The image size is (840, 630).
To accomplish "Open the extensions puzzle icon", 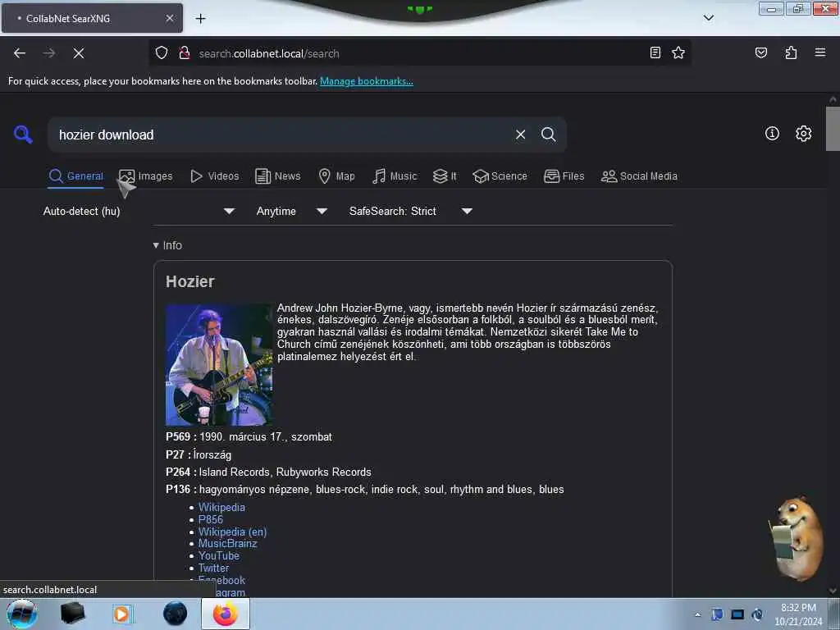I will 791,52.
